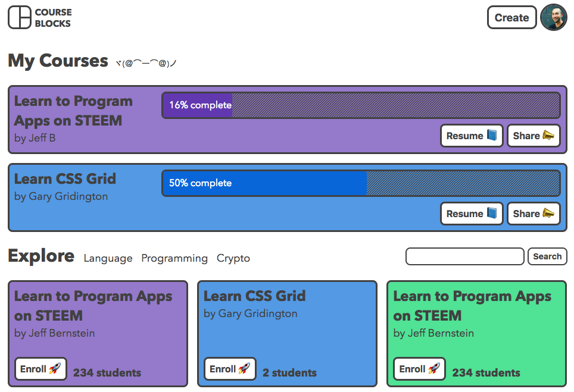
Task: Click the 16% complete progress bar
Action: pos(361,105)
